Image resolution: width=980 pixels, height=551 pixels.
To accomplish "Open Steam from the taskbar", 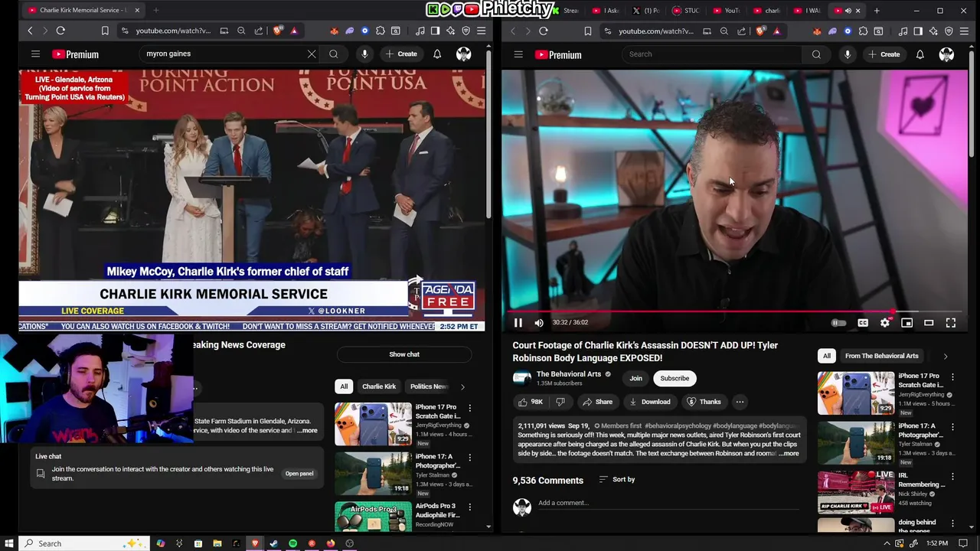I will [274, 543].
